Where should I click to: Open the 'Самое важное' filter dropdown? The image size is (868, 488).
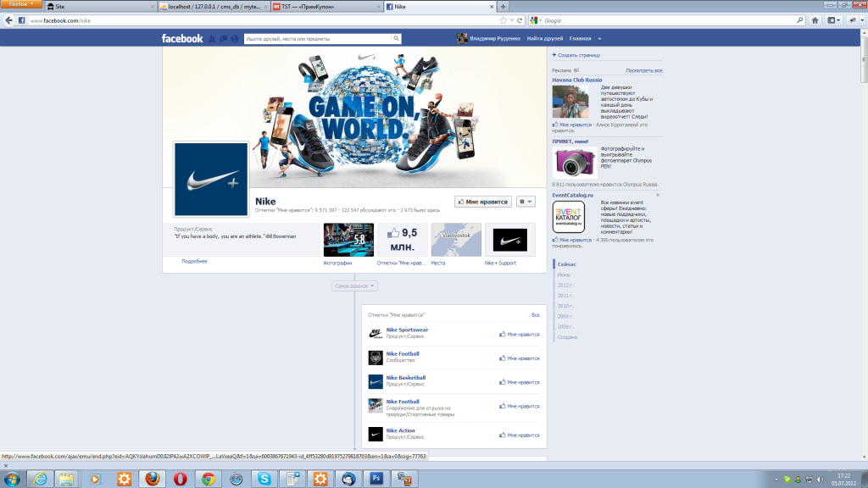click(354, 286)
